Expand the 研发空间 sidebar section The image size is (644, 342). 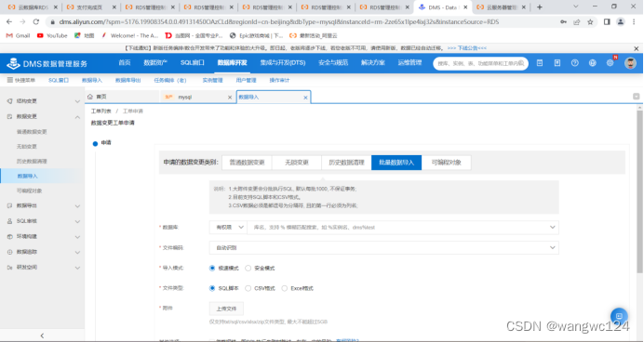77,268
